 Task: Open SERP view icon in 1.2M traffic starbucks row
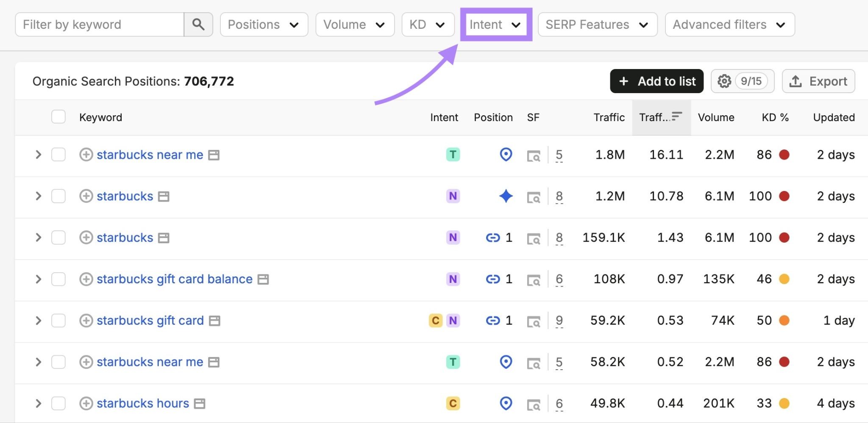pos(534,197)
